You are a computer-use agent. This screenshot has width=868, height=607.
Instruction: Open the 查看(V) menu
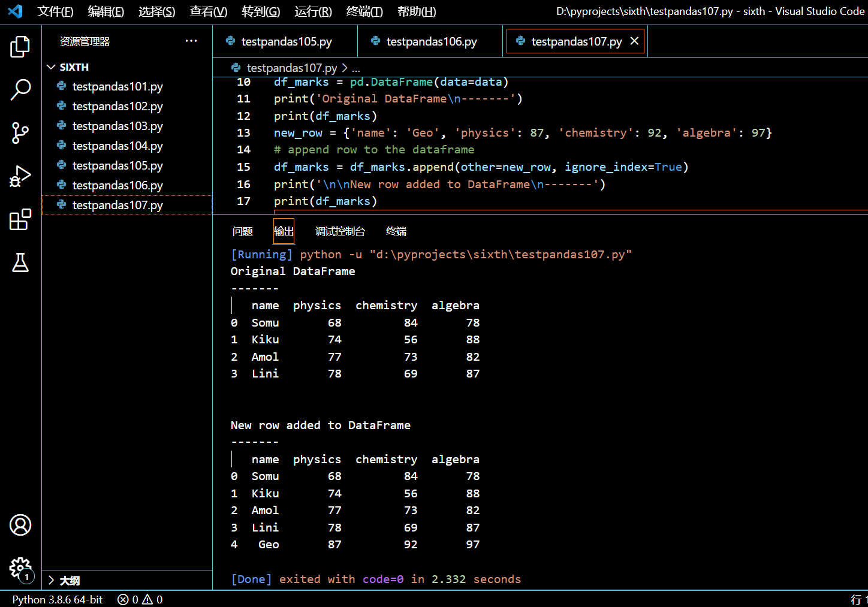(209, 11)
